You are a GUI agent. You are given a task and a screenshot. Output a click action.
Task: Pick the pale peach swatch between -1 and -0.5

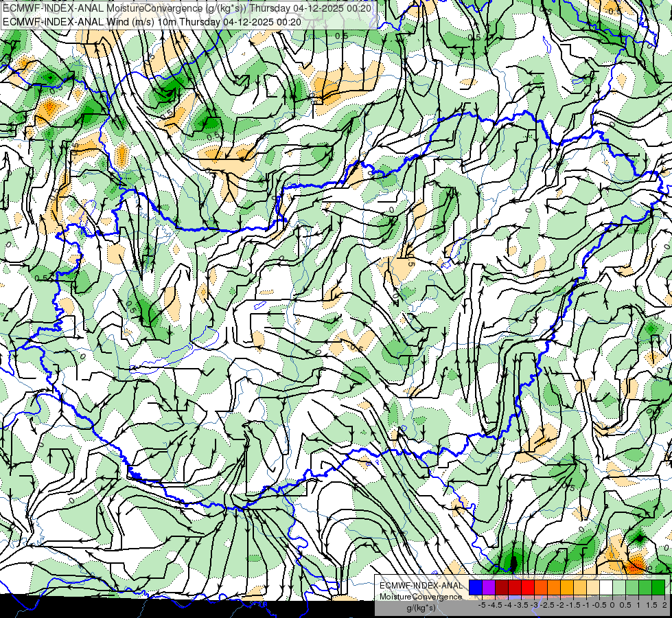pyautogui.click(x=592, y=588)
